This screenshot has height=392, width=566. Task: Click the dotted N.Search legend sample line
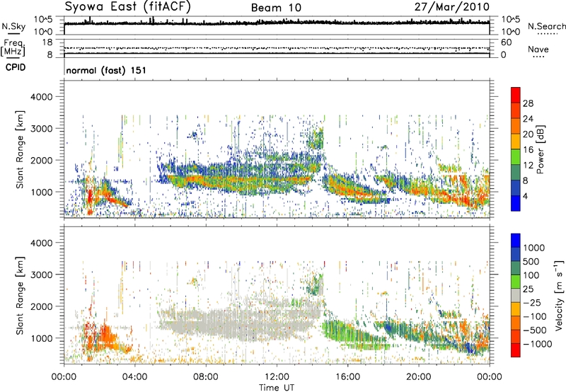[x=547, y=34]
